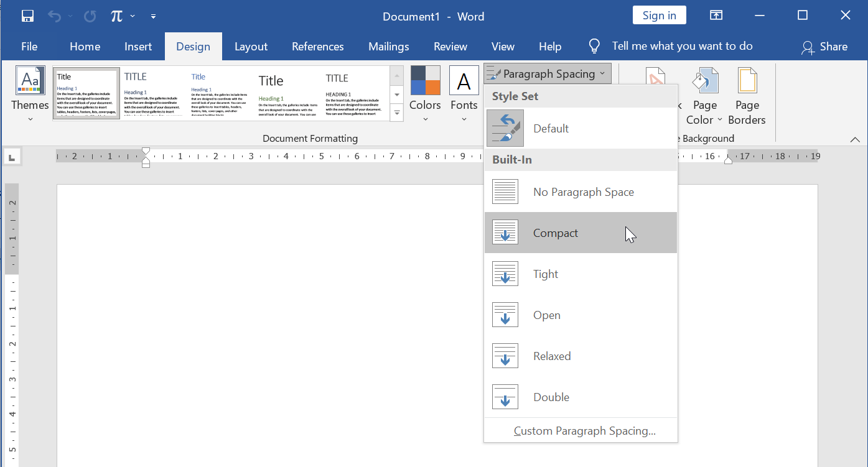Click the first-line indent marker on ruler
Image resolution: width=868 pixels, height=467 pixels.
[146, 151]
